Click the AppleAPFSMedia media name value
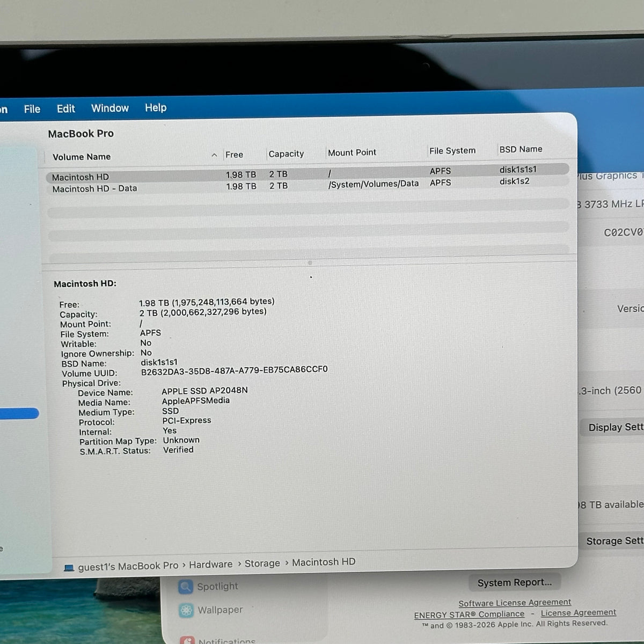 [196, 401]
